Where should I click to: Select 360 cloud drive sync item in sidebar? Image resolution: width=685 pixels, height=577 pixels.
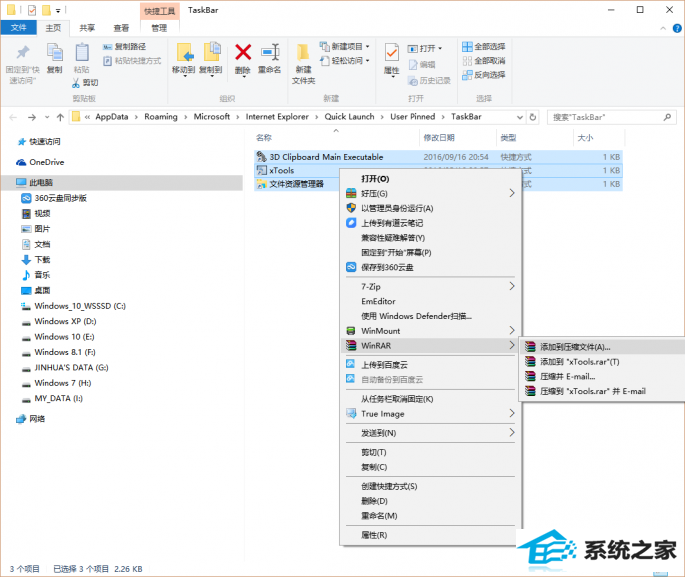point(54,198)
